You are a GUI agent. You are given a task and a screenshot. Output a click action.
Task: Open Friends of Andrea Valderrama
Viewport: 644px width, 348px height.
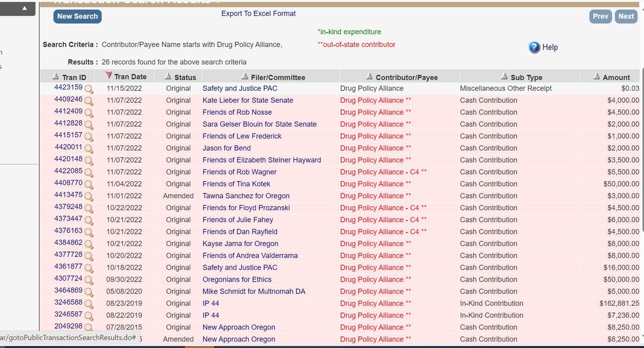pyautogui.click(x=250, y=256)
